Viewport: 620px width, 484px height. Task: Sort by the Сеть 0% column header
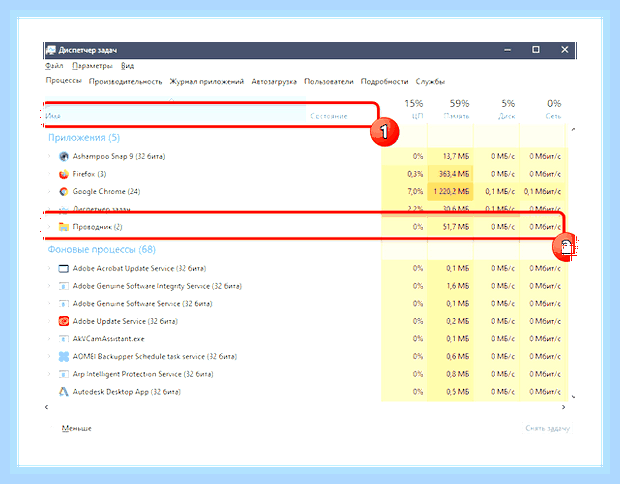coord(554,109)
